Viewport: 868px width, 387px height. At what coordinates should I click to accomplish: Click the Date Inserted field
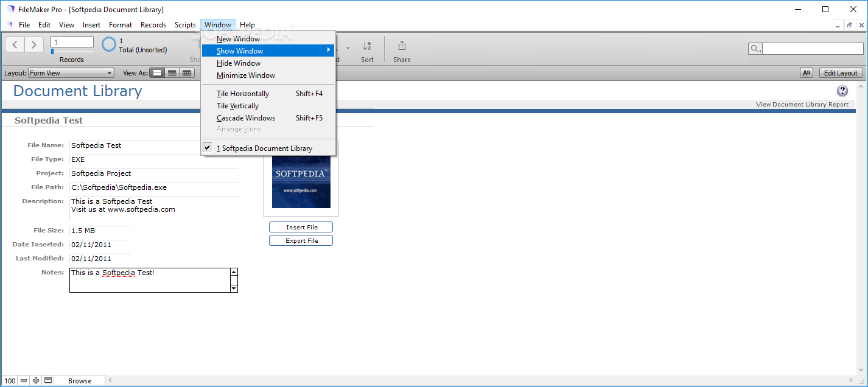pyautogui.click(x=100, y=245)
